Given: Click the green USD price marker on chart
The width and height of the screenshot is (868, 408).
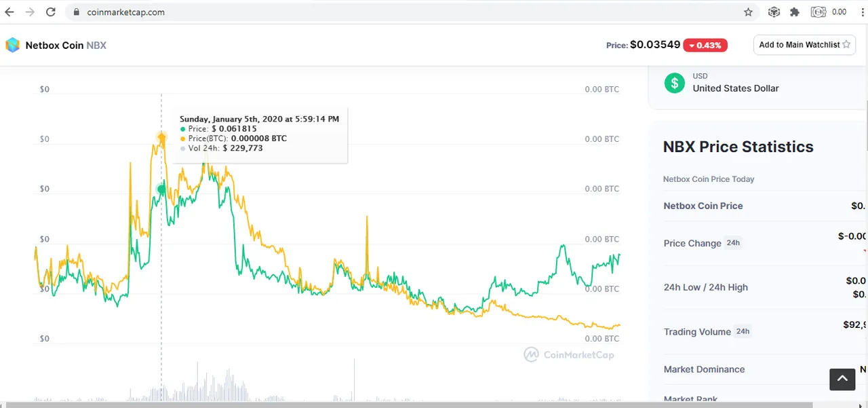Looking at the screenshot, I should pos(161,189).
